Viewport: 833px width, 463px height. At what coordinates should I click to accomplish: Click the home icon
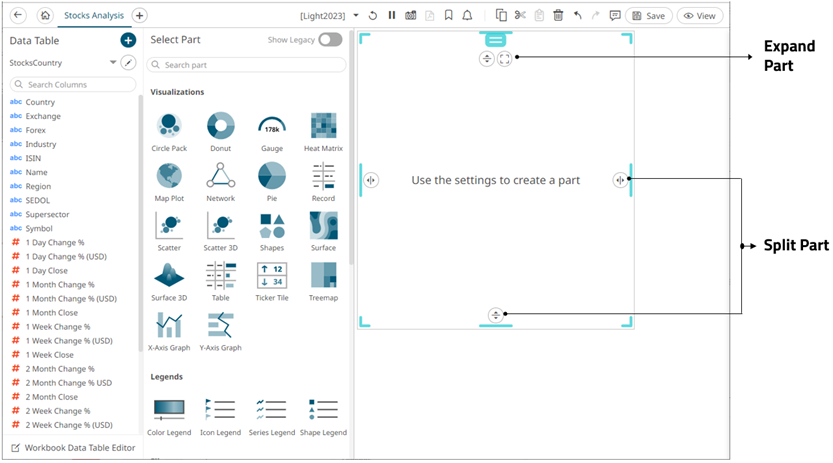(45, 15)
